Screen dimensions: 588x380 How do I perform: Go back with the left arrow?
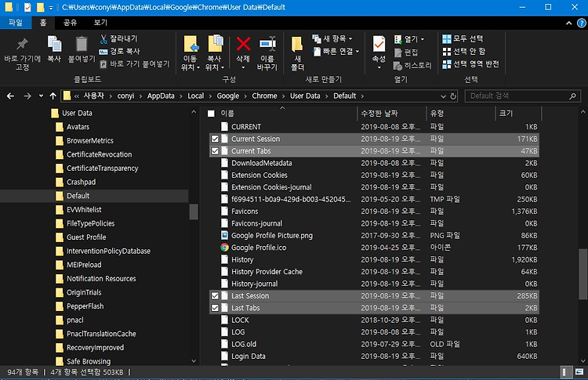[10, 96]
